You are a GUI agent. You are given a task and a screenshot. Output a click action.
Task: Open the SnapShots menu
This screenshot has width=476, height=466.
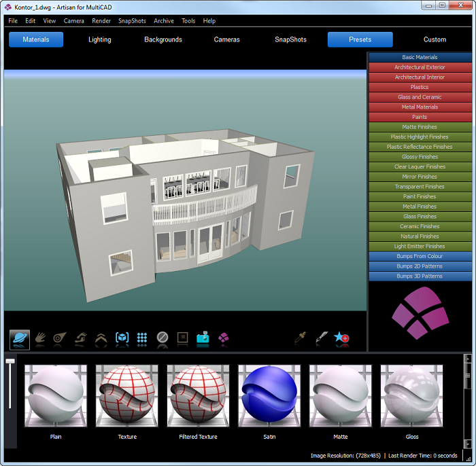(x=132, y=21)
